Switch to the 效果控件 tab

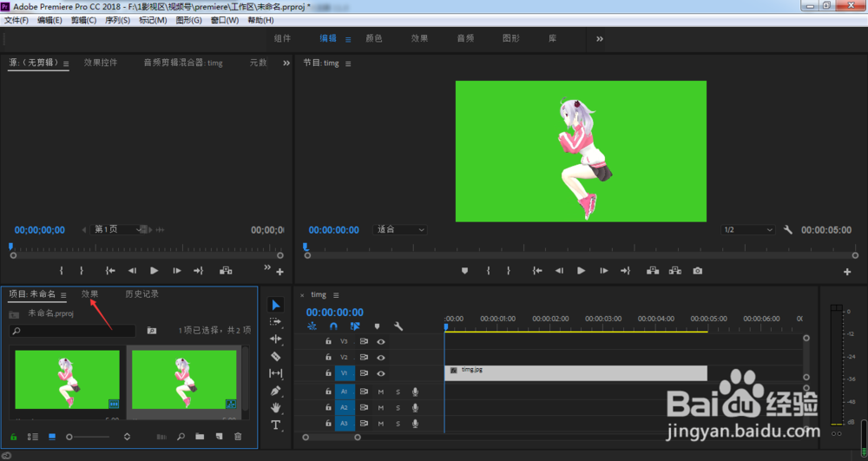pyautogui.click(x=100, y=63)
